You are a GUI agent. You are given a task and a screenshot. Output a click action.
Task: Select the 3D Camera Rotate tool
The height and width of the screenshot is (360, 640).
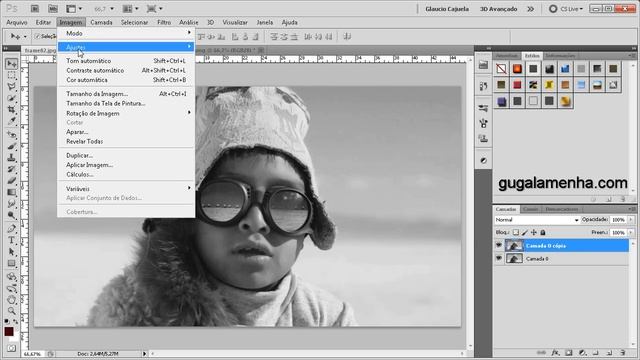11,288
